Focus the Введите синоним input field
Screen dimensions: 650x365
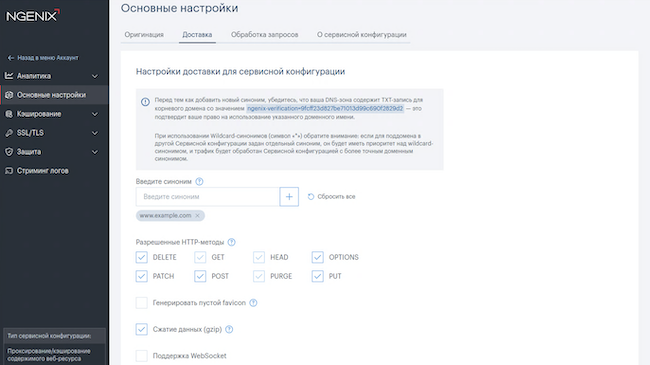click(208, 197)
